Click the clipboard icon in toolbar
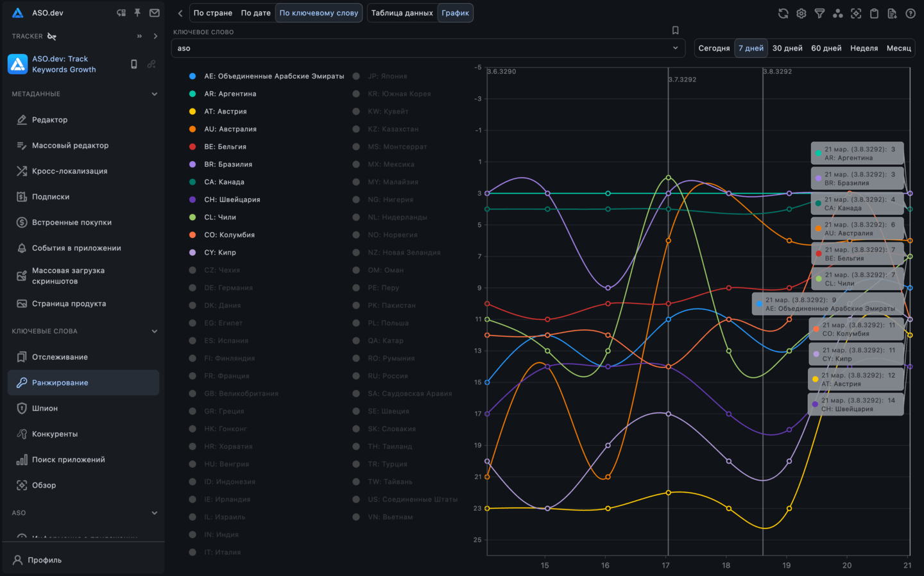 (x=874, y=13)
